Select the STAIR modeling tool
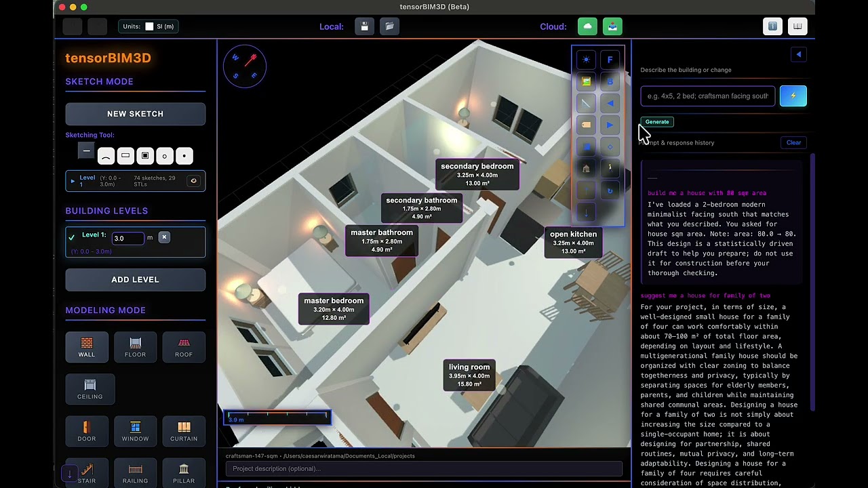Screen dimensions: 868x488 pos(87,473)
